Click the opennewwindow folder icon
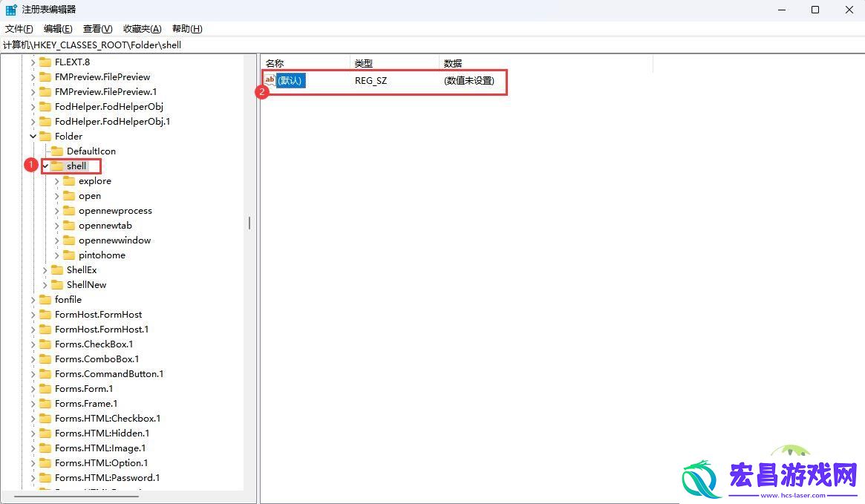 point(69,240)
